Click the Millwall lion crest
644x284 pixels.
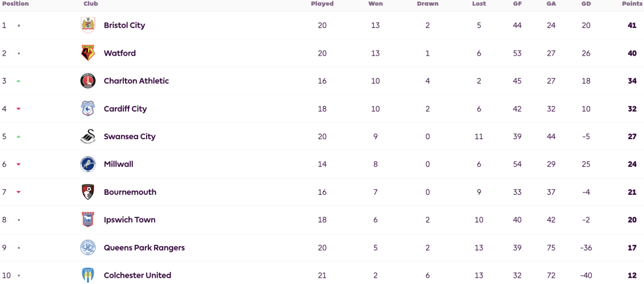coord(88,164)
